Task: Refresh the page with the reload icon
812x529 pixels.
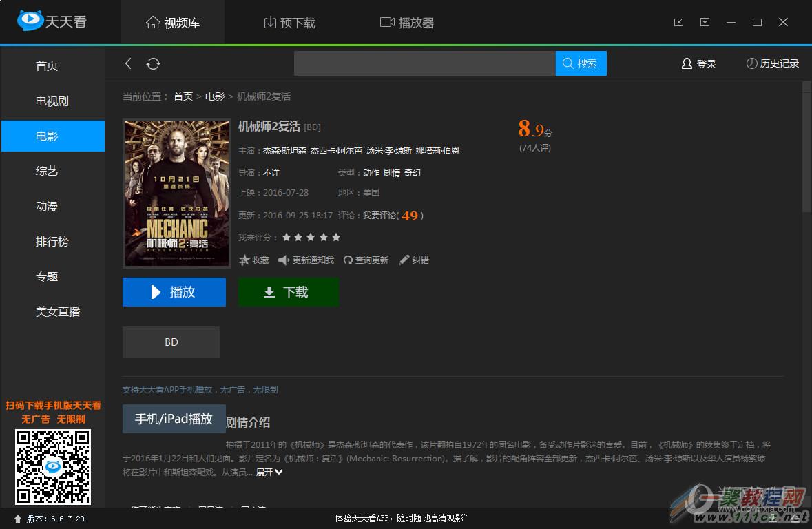Action: (x=154, y=63)
